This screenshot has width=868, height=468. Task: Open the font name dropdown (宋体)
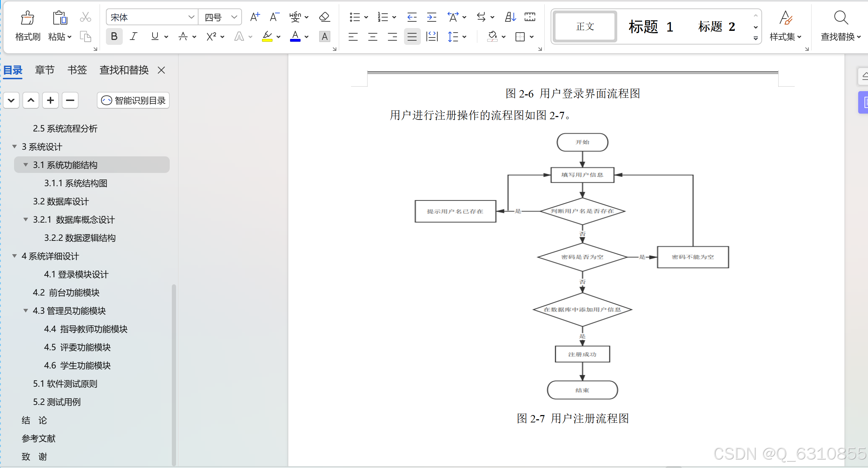[x=191, y=17]
